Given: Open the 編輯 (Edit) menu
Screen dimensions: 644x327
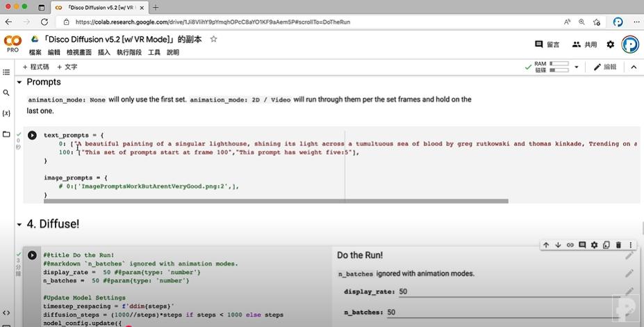Looking at the screenshot, I should tap(53, 52).
